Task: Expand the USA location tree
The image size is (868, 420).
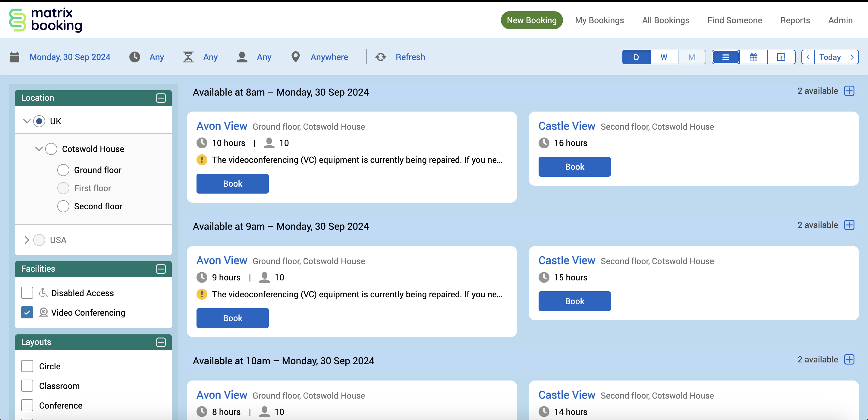Action: click(27, 240)
